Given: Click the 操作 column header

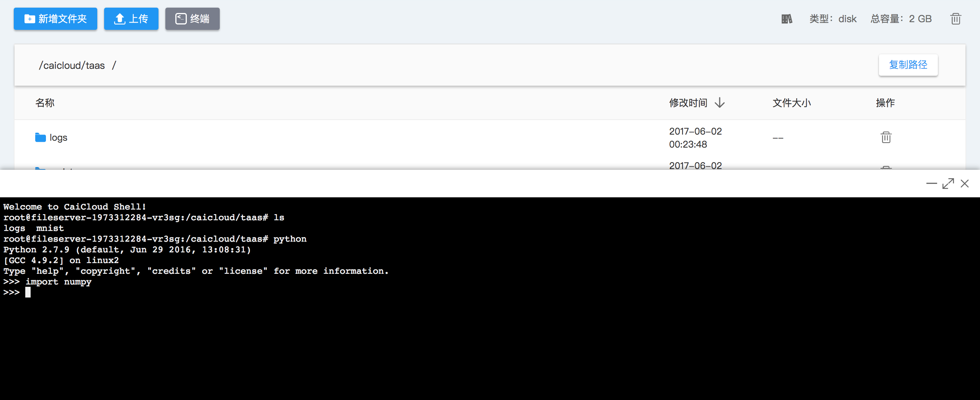Looking at the screenshot, I should [885, 102].
